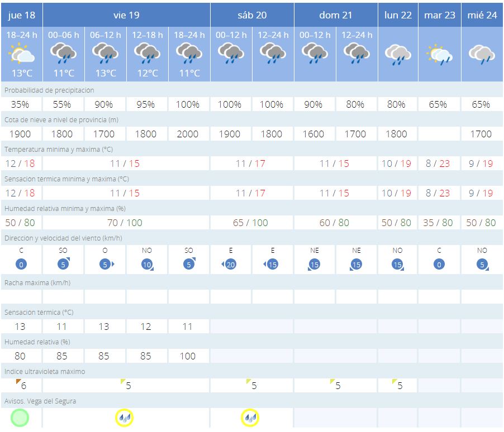
Task: Select the rain icon for lun 22
Action: point(398,55)
